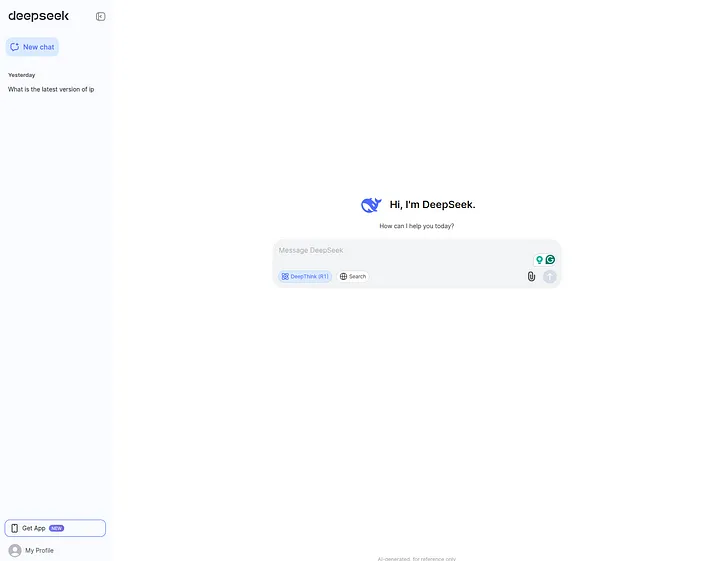Click the phone icon in Get App
Image resolution: width=720 pixels, height=561 pixels.
tap(14, 528)
